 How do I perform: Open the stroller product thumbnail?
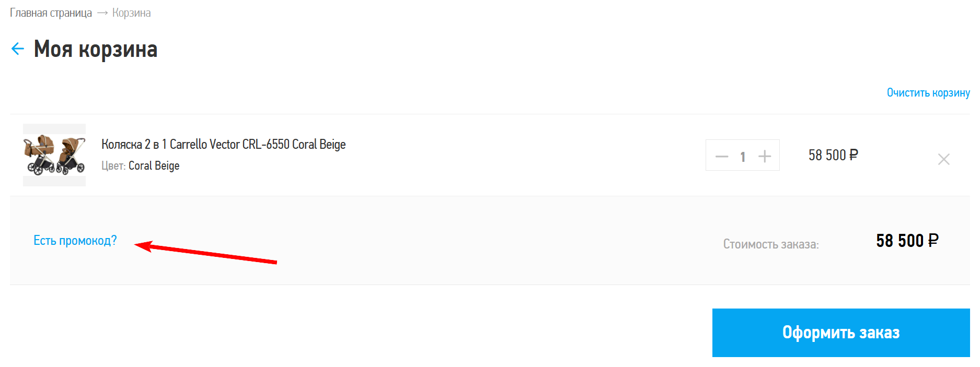click(54, 155)
